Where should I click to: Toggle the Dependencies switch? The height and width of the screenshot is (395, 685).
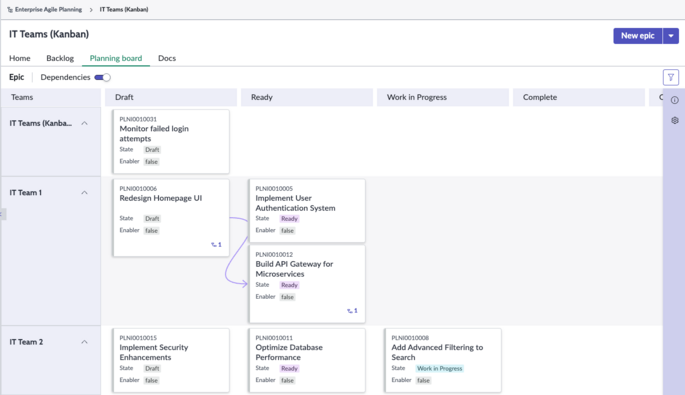103,77
